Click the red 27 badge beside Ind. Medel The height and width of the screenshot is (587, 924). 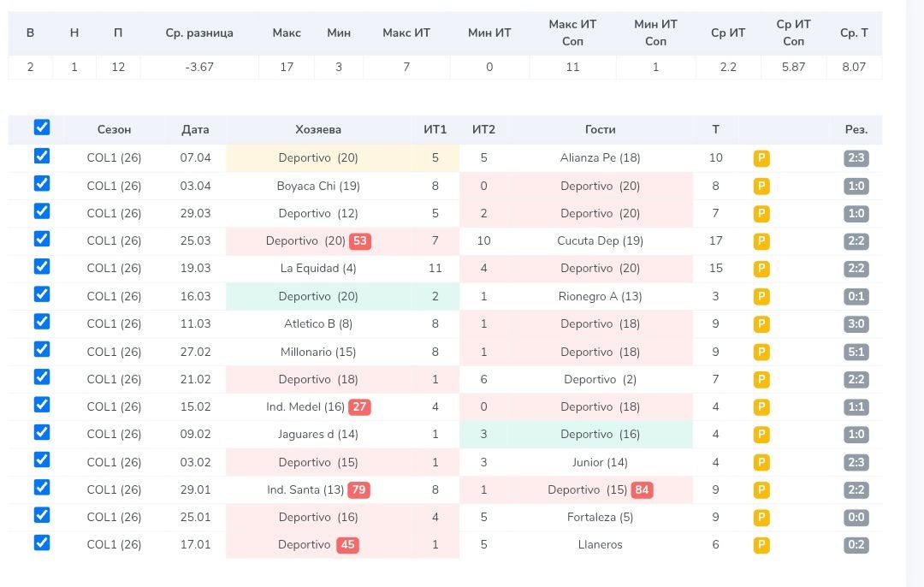tap(359, 407)
